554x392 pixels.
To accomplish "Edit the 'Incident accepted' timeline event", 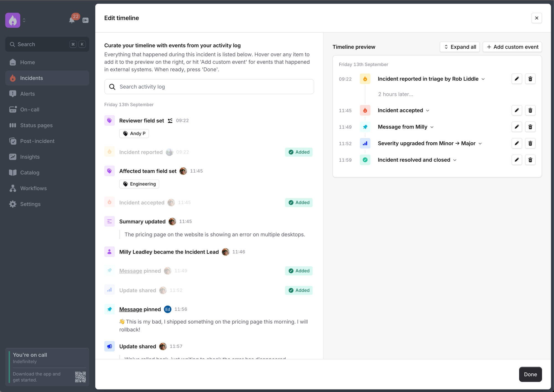I will point(517,110).
